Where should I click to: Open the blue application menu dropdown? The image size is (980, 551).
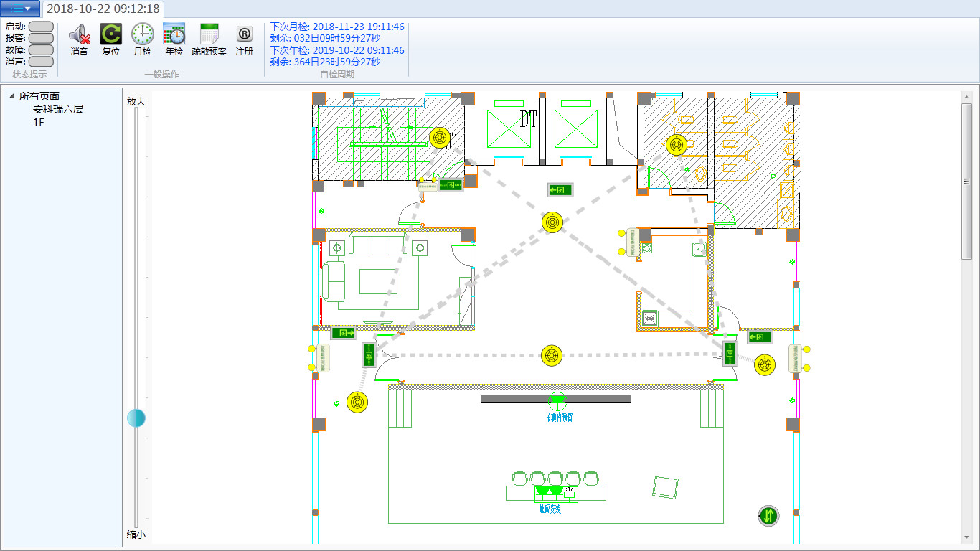pos(20,9)
